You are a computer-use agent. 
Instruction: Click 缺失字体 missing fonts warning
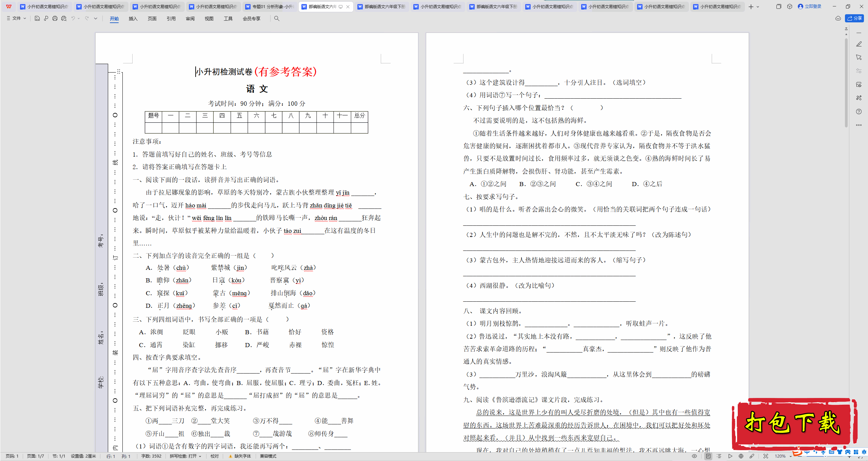[x=240, y=456]
